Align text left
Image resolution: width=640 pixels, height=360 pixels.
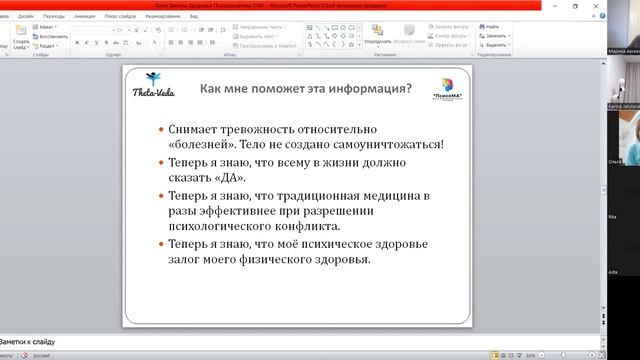click(171, 42)
